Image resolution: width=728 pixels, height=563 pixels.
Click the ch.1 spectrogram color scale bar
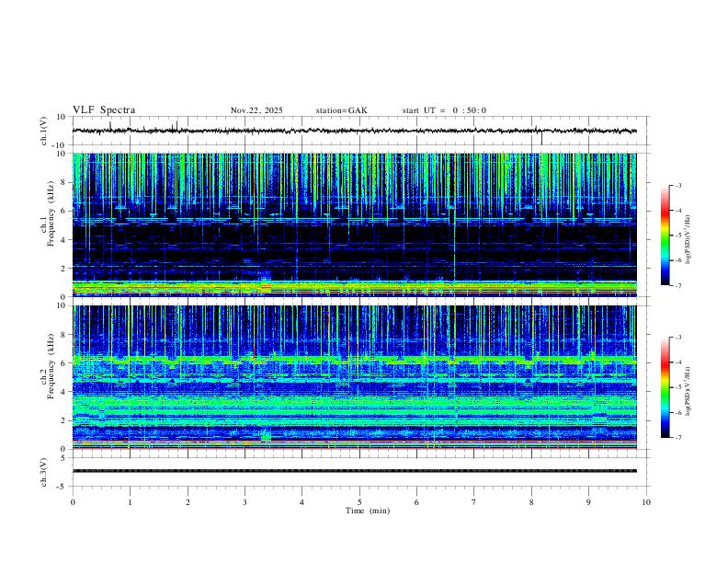click(x=665, y=236)
